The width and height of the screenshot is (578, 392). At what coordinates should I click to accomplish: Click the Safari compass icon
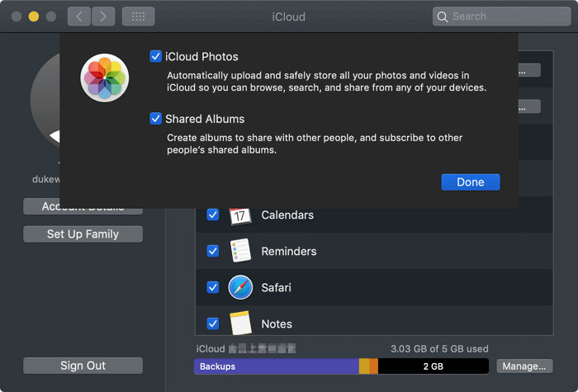tap(240, 288)
